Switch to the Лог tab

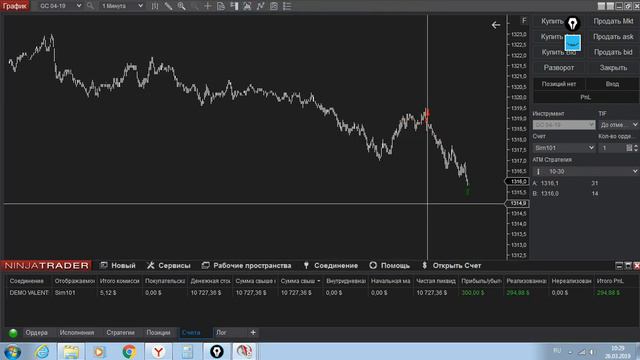[221, 333]
